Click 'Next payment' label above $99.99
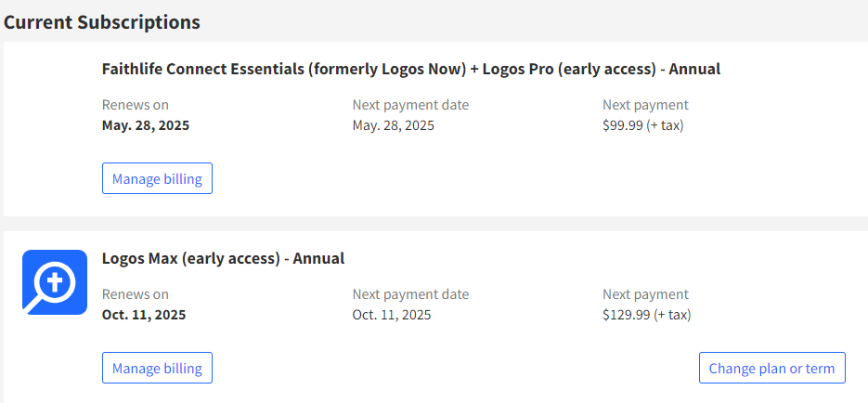This screenshot has width=868, height=403. tap(645, 105)
